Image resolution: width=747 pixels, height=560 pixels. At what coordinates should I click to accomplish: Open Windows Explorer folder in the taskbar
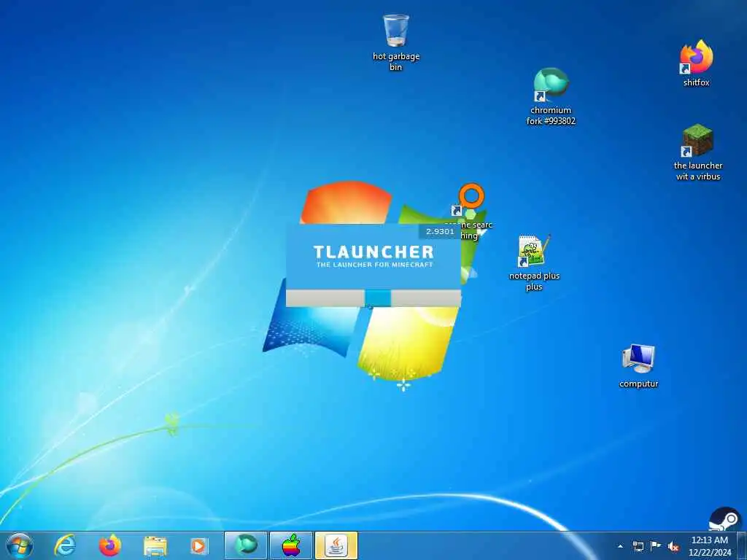coord(155,546)
